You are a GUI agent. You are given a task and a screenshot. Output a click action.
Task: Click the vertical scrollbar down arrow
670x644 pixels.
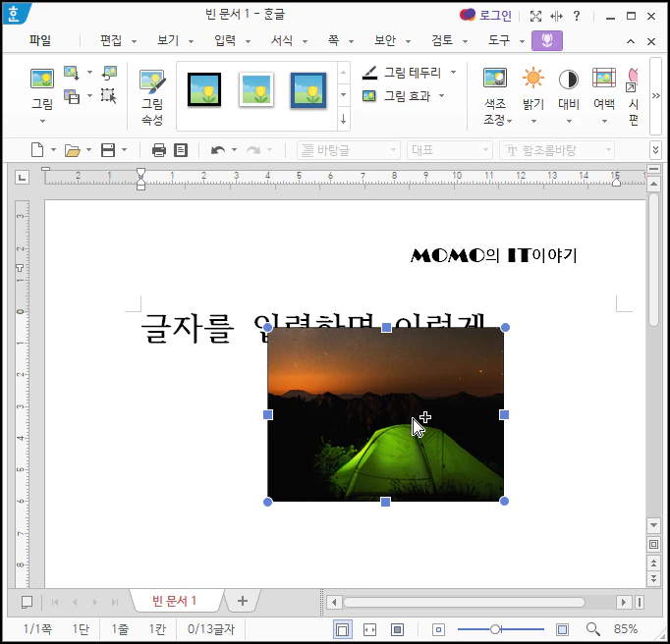pos(653,525)
